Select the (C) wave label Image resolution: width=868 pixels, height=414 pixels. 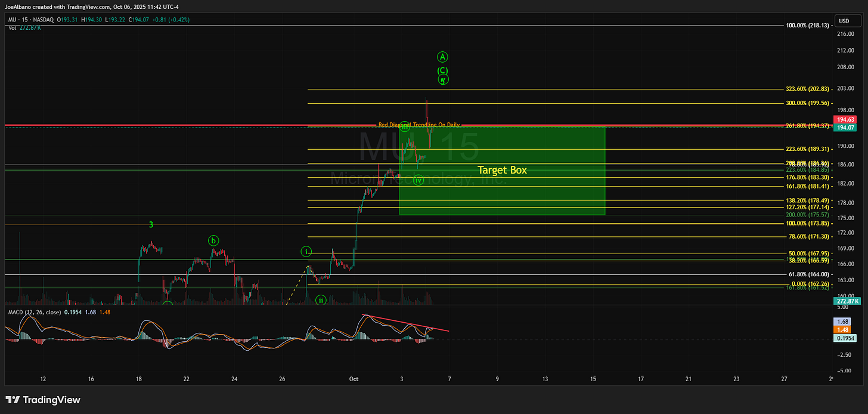pos(442,70)
